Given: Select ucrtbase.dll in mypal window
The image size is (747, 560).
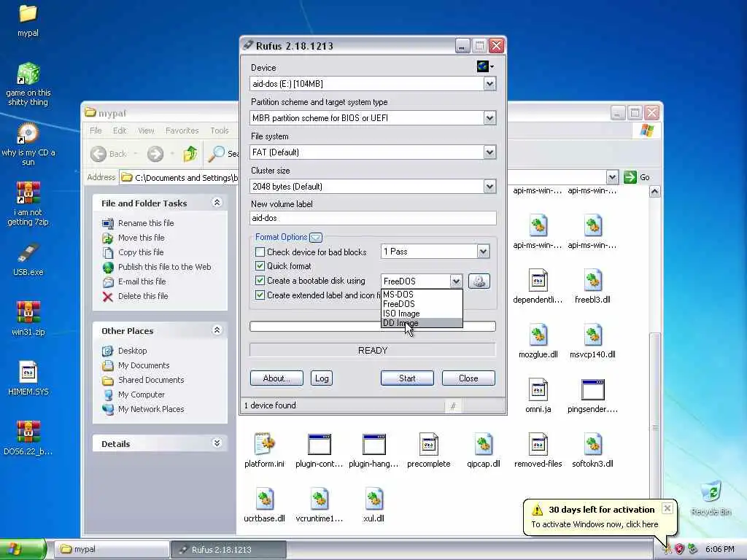Looking at the screenshot, I should point(264,505).
